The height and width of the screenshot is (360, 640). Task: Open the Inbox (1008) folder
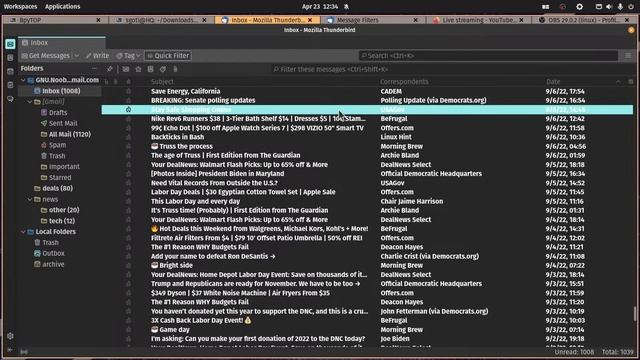[x=61, y=91]
